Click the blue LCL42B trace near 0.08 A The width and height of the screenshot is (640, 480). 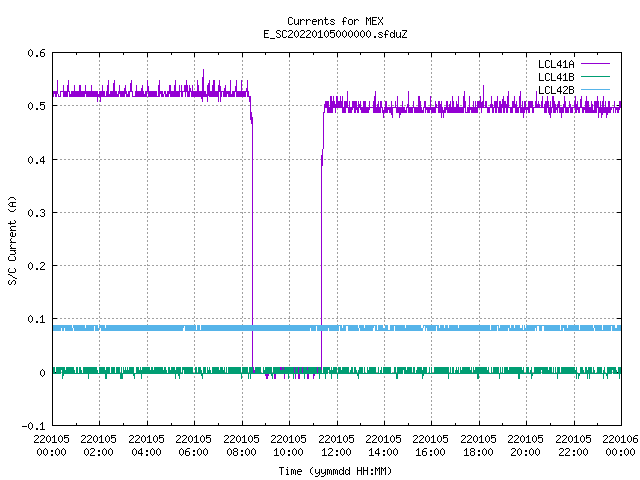[337, 328]
